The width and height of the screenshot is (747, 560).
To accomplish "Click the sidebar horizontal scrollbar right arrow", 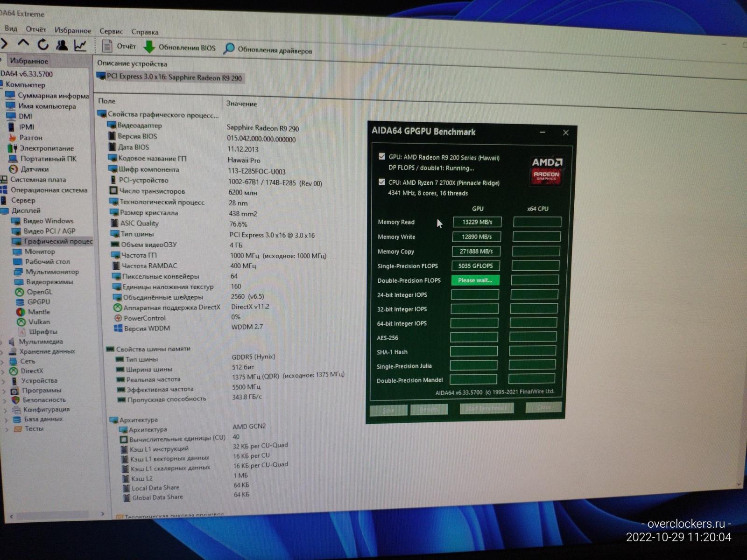I will [103, 514].
